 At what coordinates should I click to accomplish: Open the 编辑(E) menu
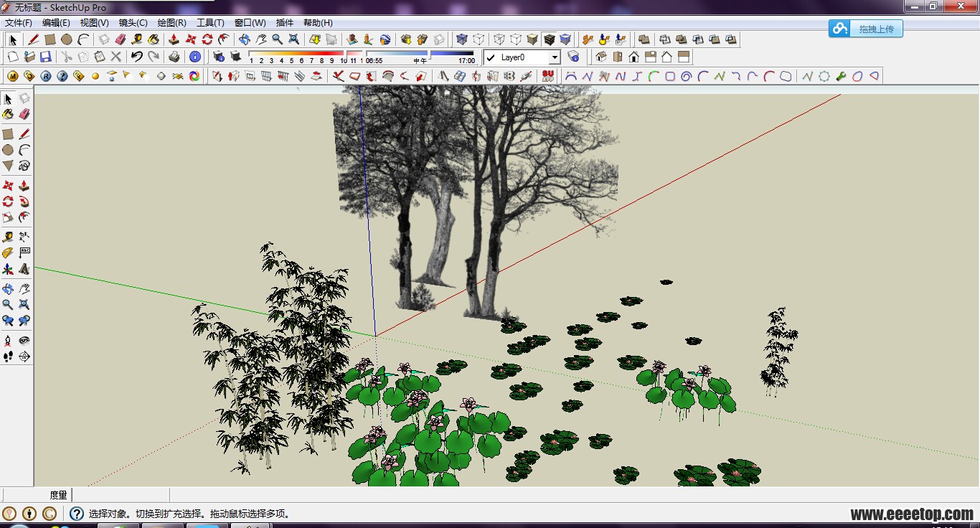pyautogui.click(x=56, y=22)
